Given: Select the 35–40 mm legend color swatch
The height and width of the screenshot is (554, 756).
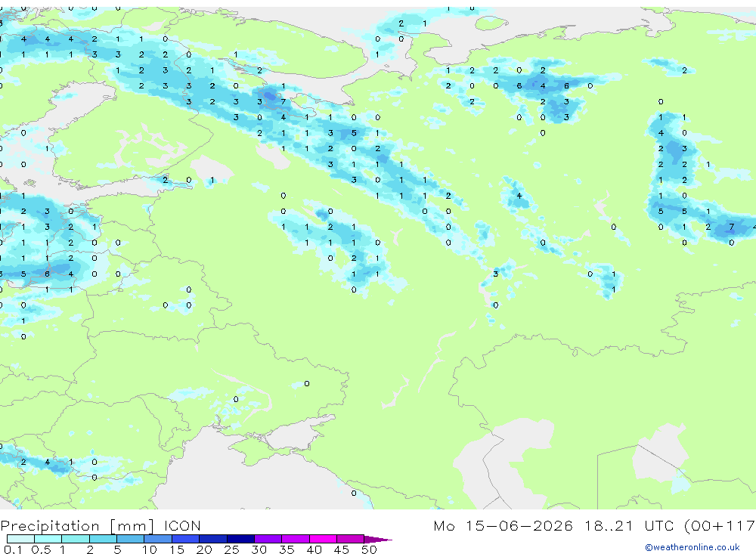Looking at the screenshot, I should tap(296, 539).
